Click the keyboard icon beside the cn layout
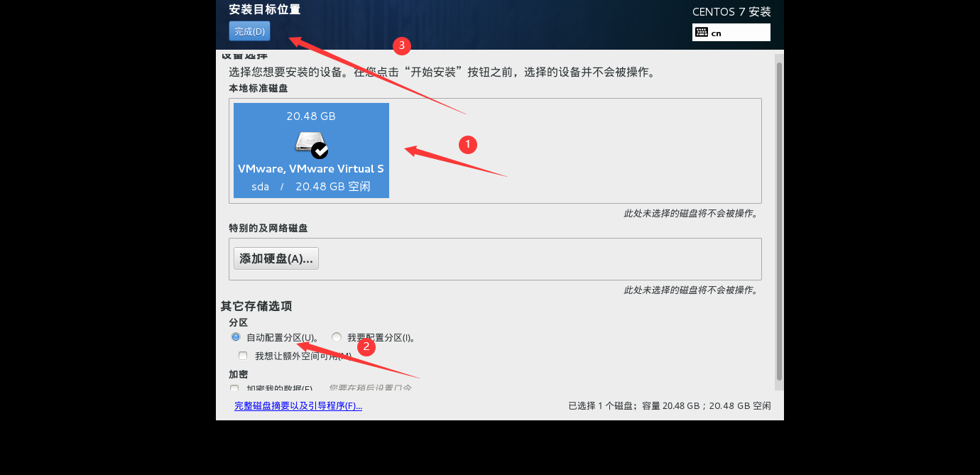 [701, 32]
